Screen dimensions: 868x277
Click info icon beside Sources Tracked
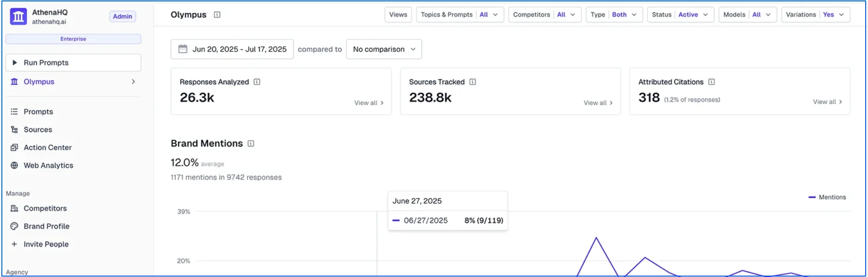pos(473,82)
